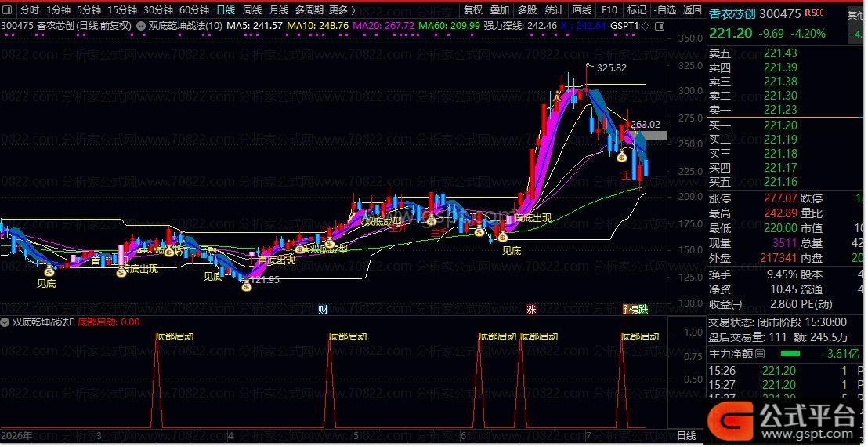Viewport: 868px width, 447px height.
Task: Click the 263.02 price label
Action: 646,124
